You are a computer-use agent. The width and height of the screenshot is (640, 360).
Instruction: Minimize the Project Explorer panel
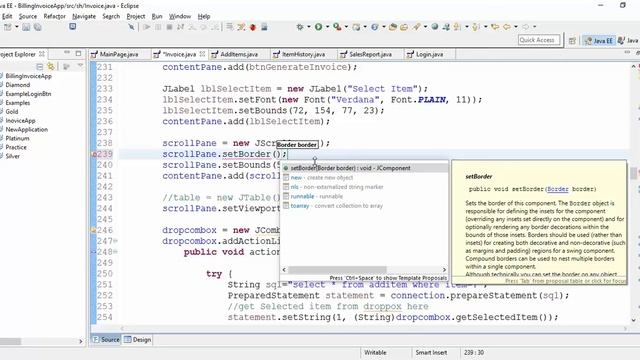[x=67, y=53]
